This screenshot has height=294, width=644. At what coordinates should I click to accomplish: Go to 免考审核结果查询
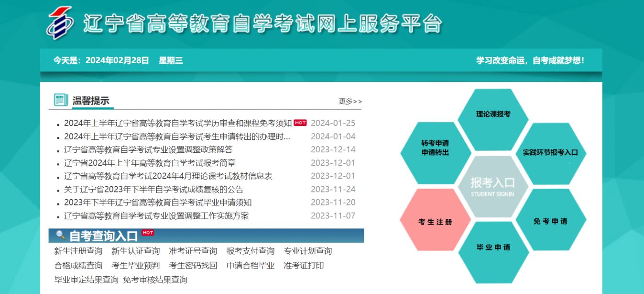click(155, 280)
